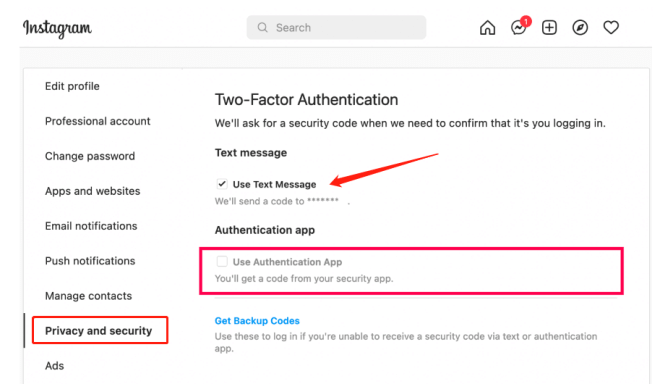Open Messenger direct messages icon
The width and height of the screenshot is (660, 384).
518,28
